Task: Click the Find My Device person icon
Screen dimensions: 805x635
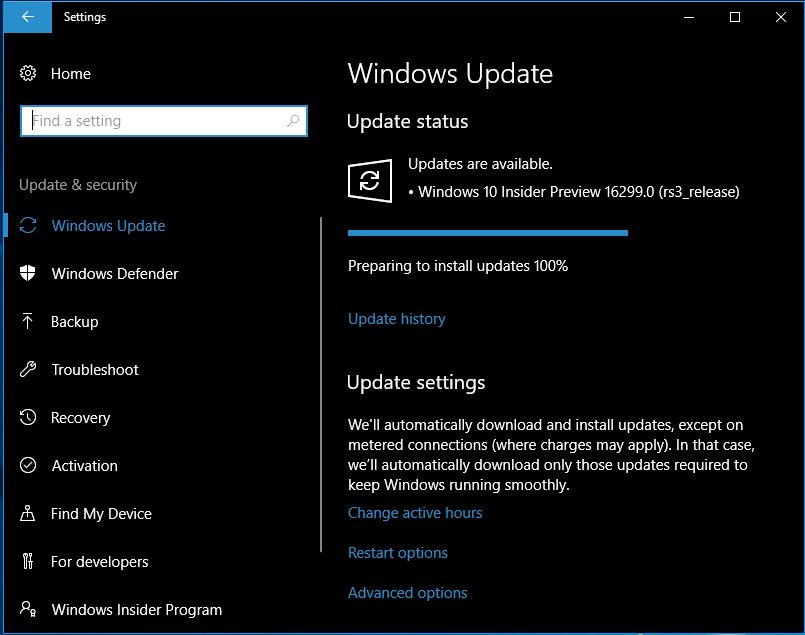Action: tap(28, 513)
